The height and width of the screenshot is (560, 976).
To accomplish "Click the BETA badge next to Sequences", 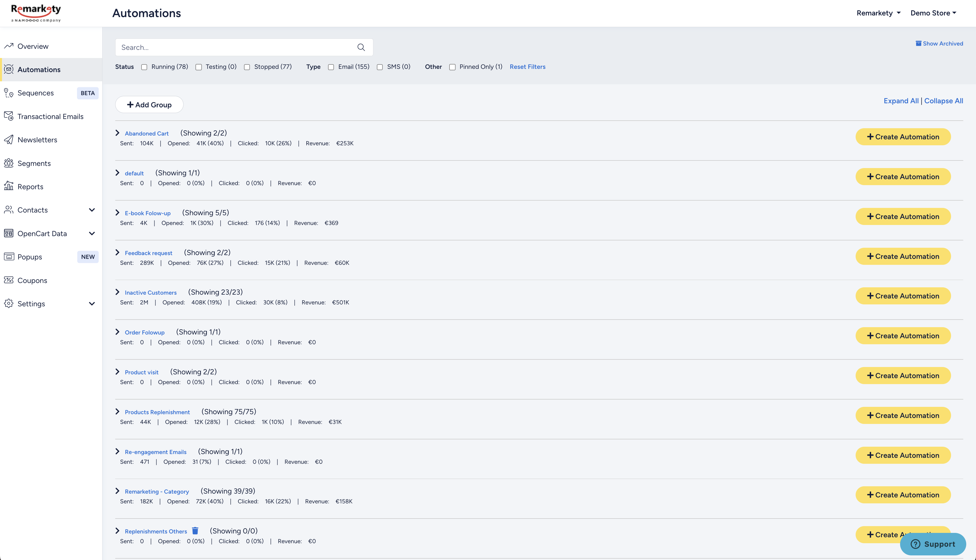I will coord(88,93).
